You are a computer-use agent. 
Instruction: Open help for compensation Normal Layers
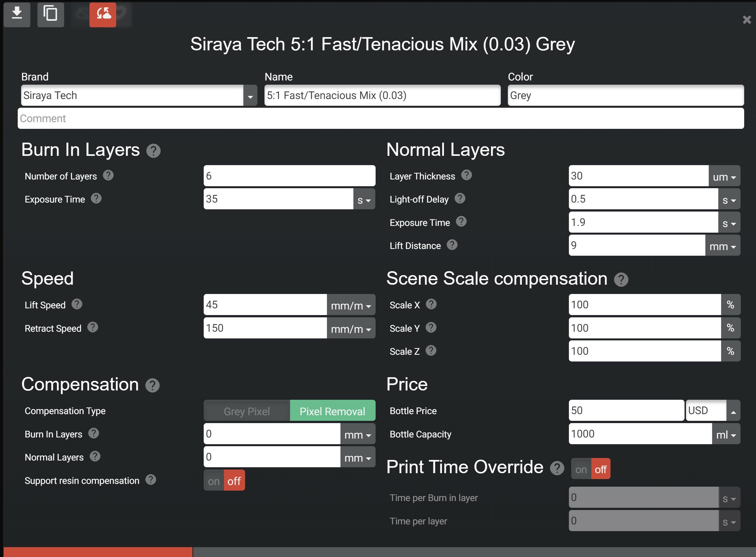coord(95,457)
